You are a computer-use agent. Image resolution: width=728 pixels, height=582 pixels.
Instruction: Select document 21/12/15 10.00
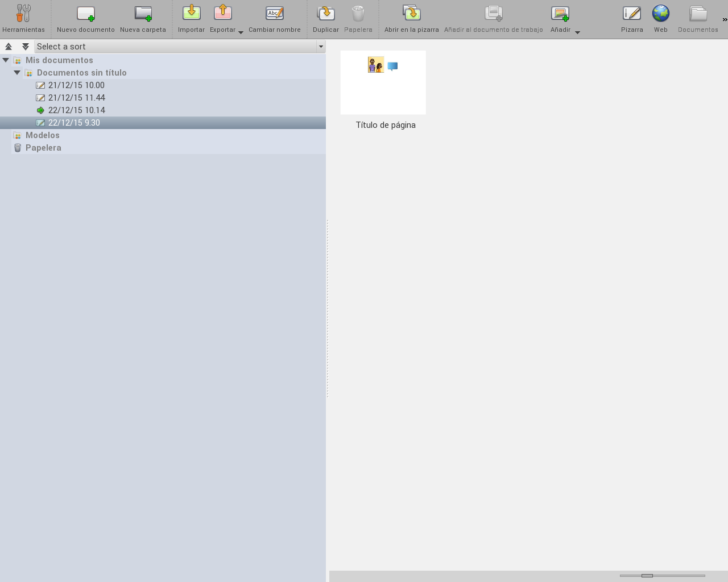coord(76,85)
